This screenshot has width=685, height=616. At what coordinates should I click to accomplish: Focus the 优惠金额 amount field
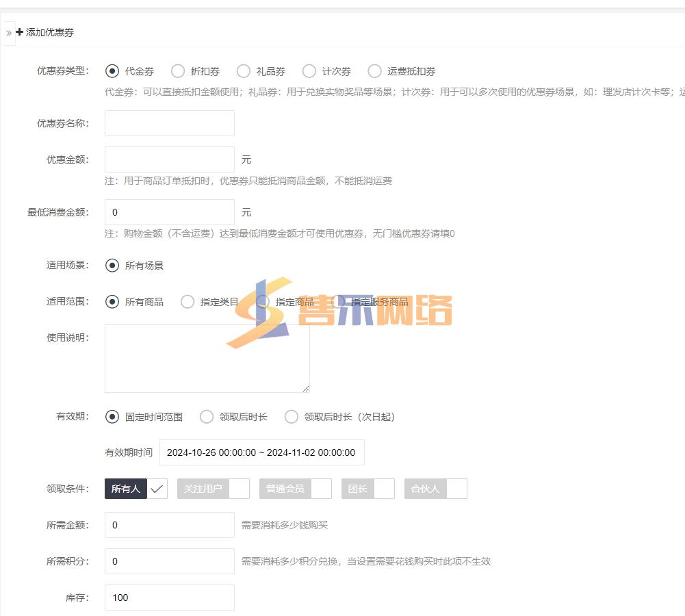point(169,159)
